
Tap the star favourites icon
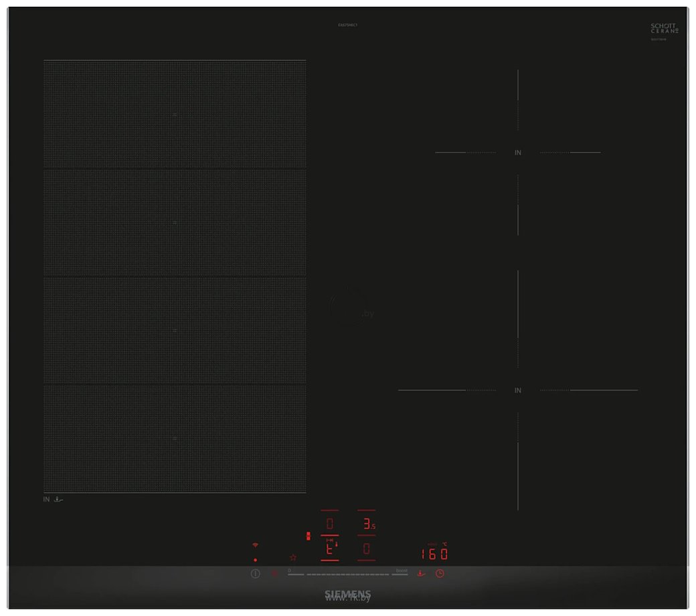pos(293,557)
